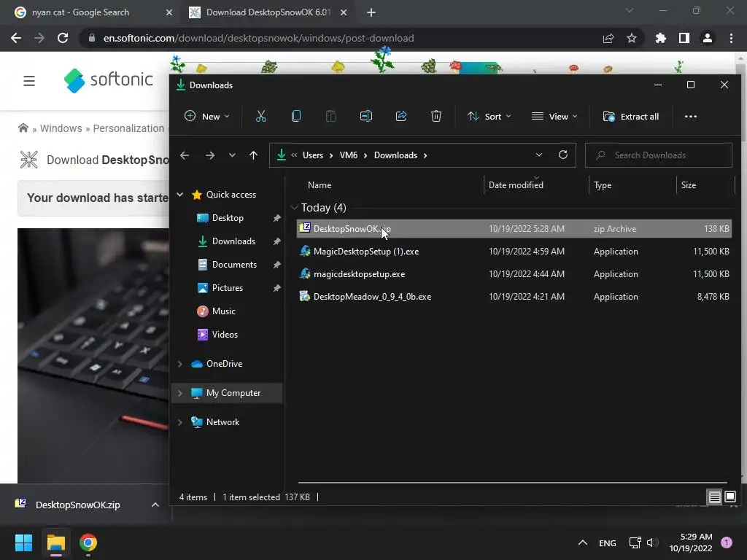This screenshot has height=560, width=747.
Task: Click Users in the address path
Action: [312, 155]
